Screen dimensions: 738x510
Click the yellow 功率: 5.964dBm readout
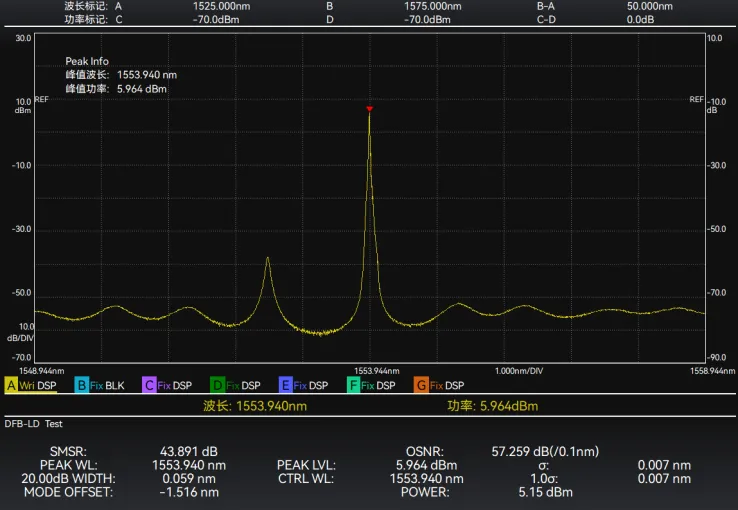(492, 406)
